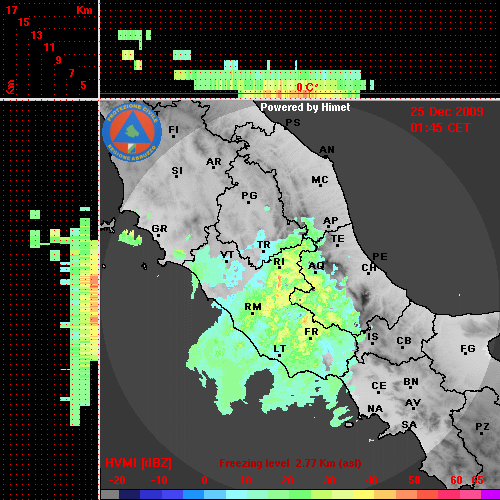This screenshot has height=500, width=500.
Task: Select the PG city label
Action: pos(249,195)
